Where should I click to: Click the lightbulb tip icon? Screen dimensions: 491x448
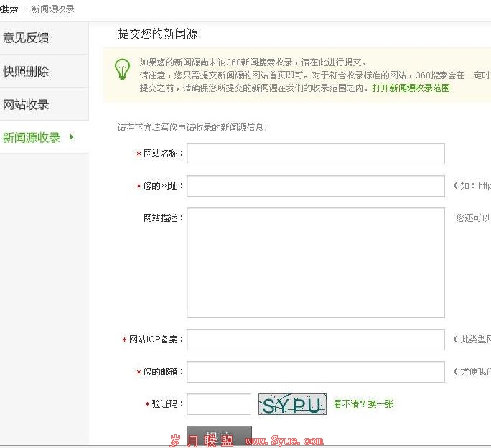[x=122, y=69]
